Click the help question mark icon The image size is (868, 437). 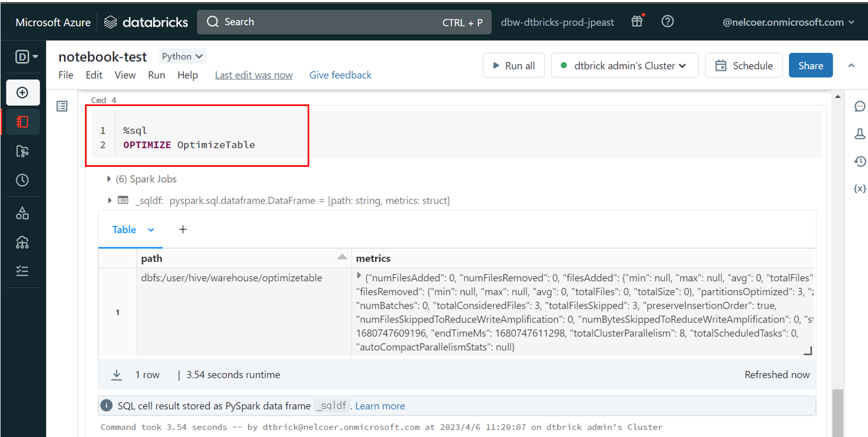pyautogui.click(x=667, y=22)
